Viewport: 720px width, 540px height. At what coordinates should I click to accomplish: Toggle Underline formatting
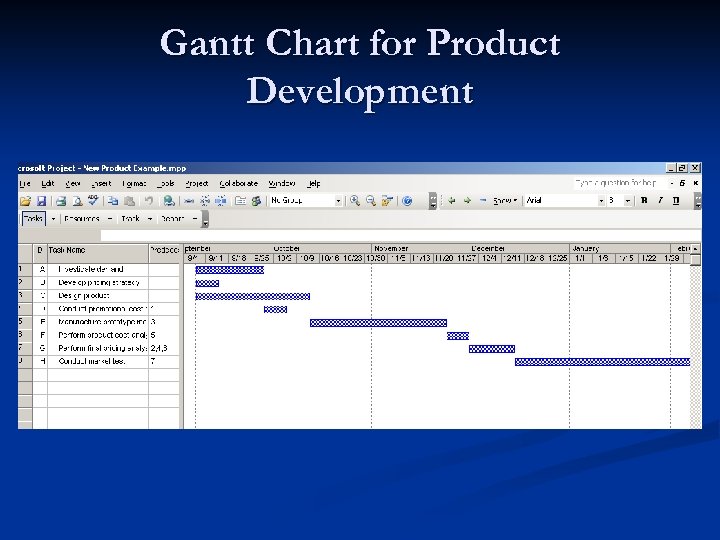(x=676, y=200)
